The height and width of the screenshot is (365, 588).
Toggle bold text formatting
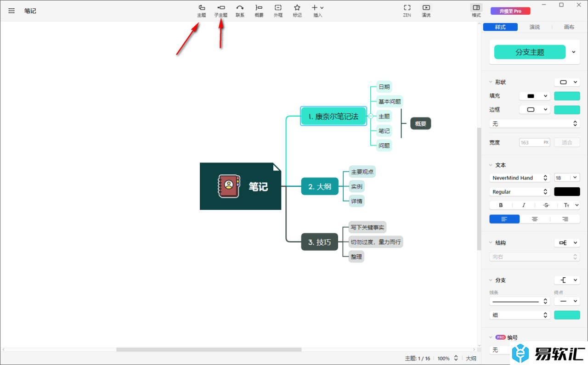(501, 205)
